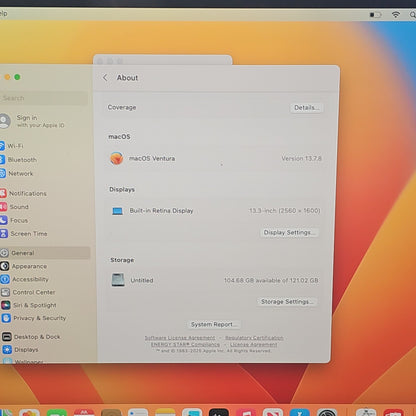Click the macOS Ventura name text
Screen dimensions: 416x416
(152, 158)
